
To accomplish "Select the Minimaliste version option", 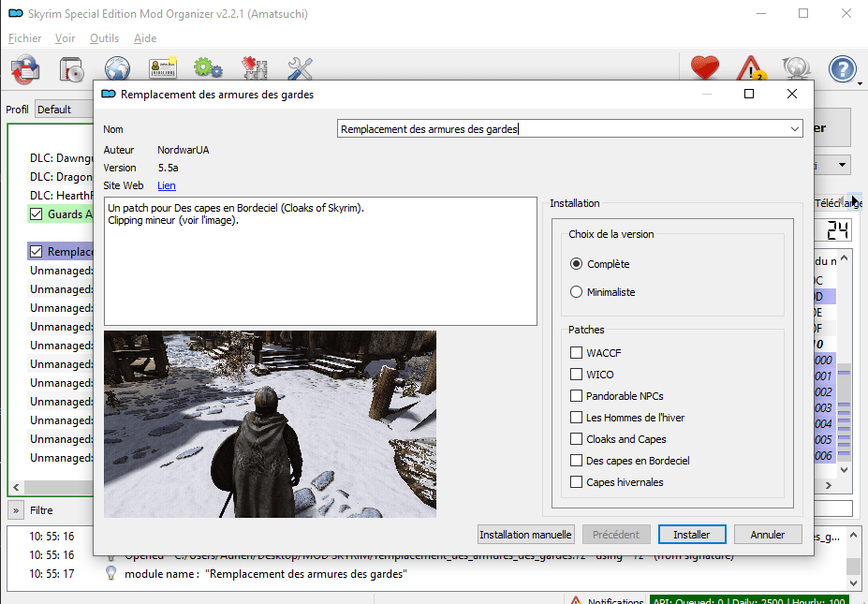I will [x=576, y=292].
